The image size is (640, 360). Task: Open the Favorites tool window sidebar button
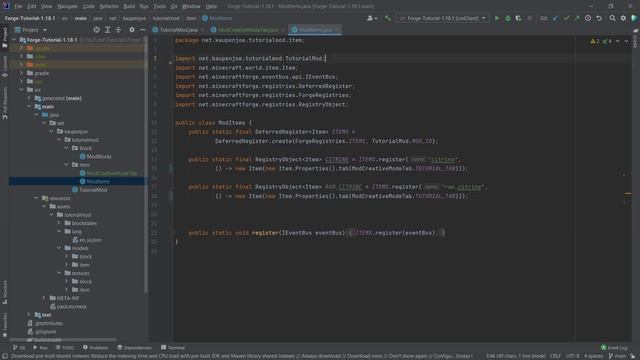[4, 325]
